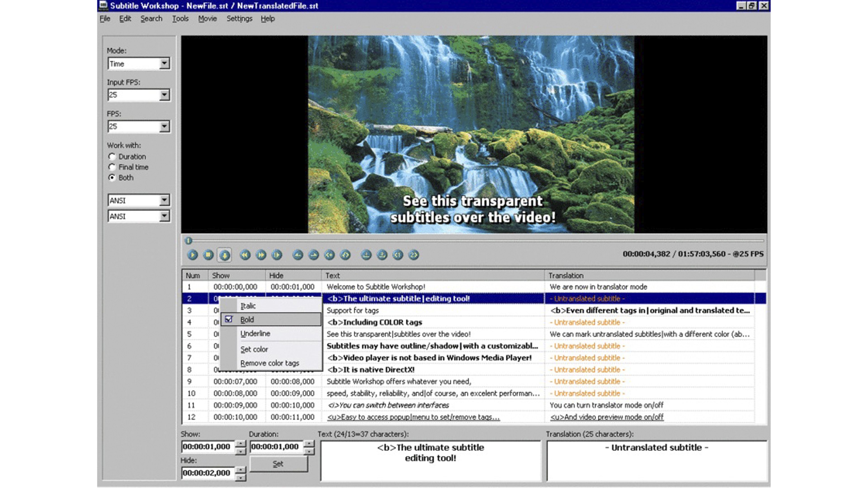
Task: Open the Movie menu
Action: click(x=207, y=19)
